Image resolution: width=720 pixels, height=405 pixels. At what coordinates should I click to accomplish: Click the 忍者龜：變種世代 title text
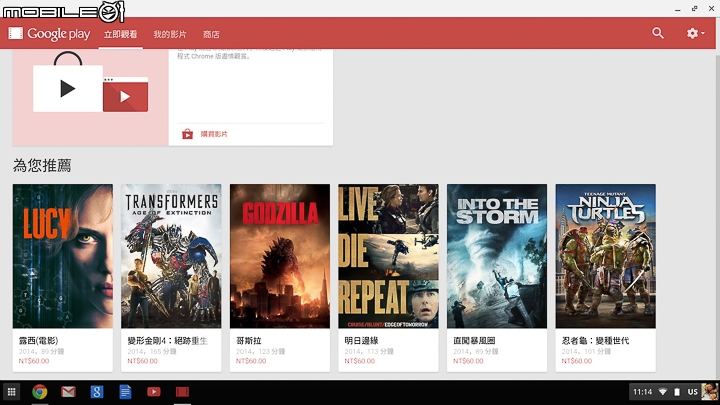596,341
